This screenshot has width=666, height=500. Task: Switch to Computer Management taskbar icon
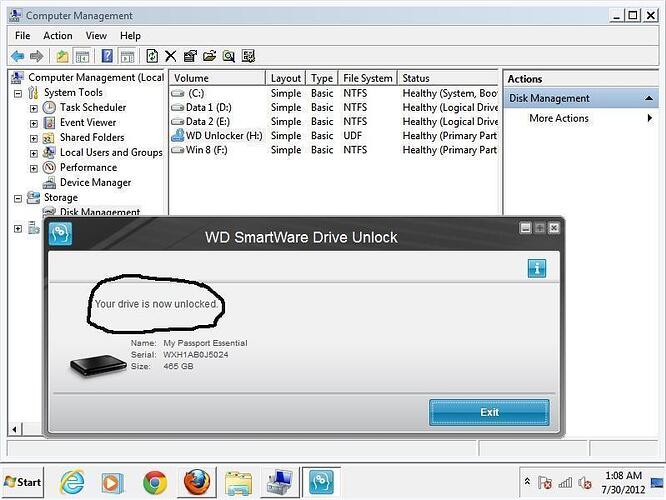pos(279,483)
